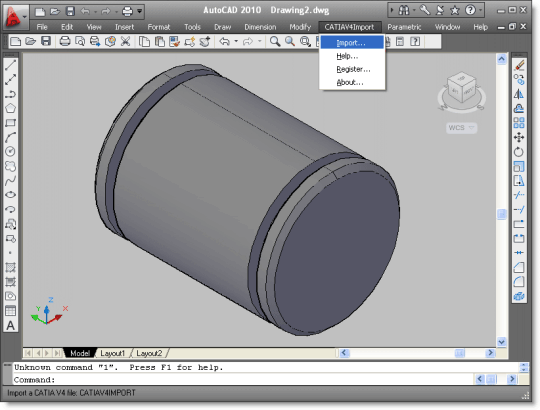Select Register... in the dropdown menu
Viewport: 540px width, 410px height.
pyautogui.click(x=352, y=69)
